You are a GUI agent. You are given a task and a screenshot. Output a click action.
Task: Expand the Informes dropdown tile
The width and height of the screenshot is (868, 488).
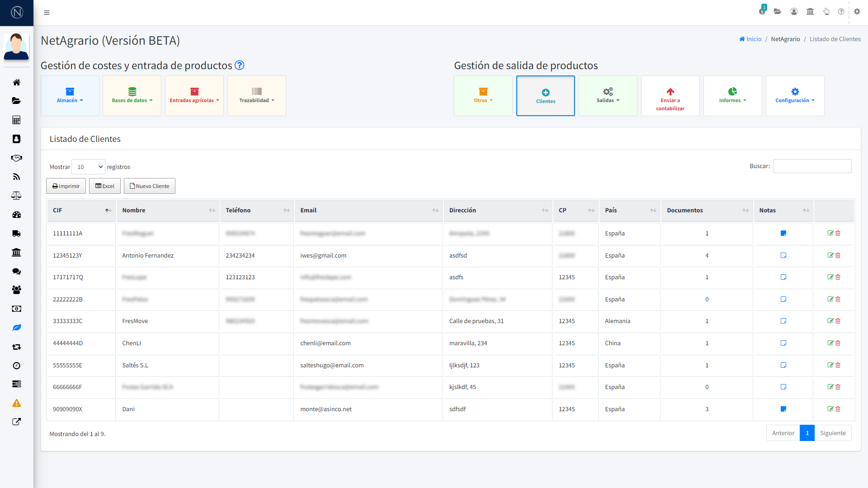pos(732,96)
